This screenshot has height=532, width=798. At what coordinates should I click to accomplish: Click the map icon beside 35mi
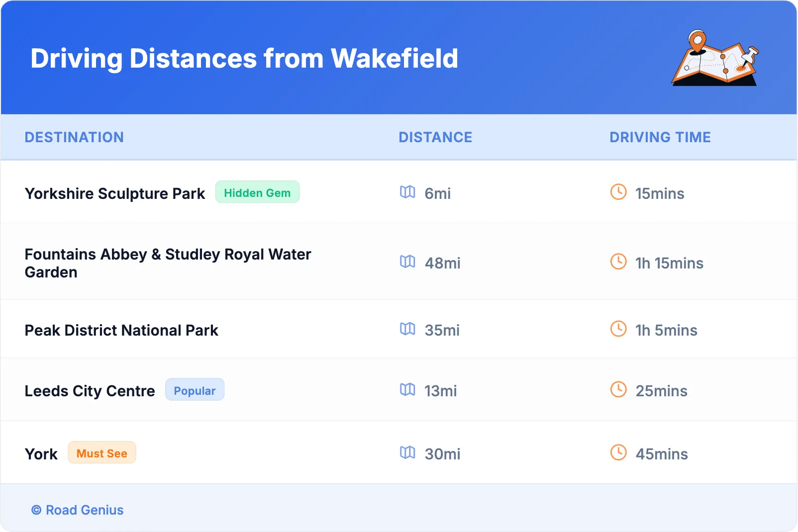tap(407, 329)
